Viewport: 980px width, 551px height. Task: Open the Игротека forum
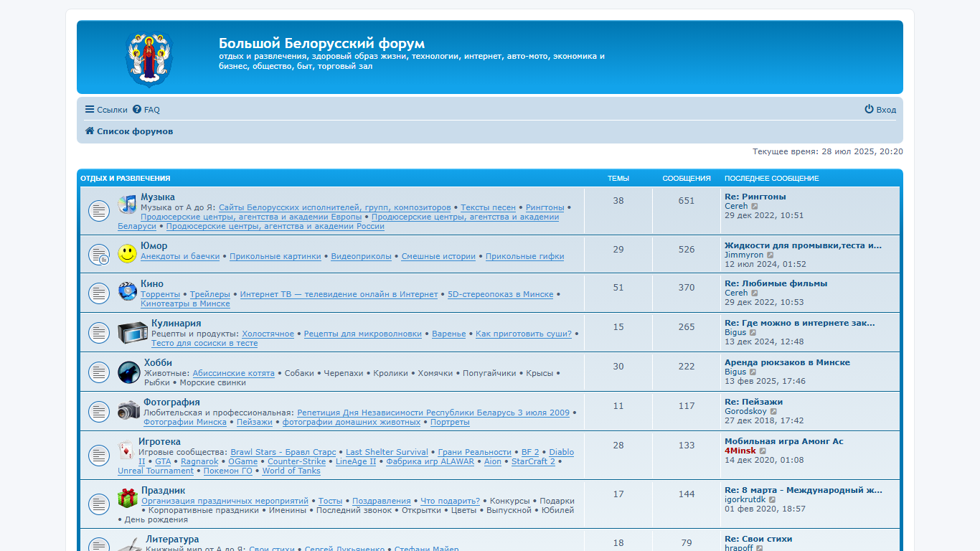(x=160, y=442)
